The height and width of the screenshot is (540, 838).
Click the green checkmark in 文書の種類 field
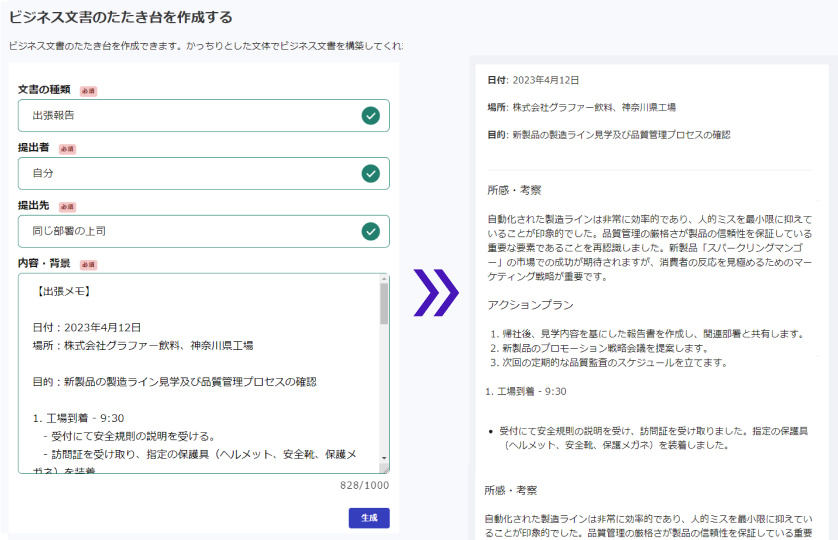[370, 115]
